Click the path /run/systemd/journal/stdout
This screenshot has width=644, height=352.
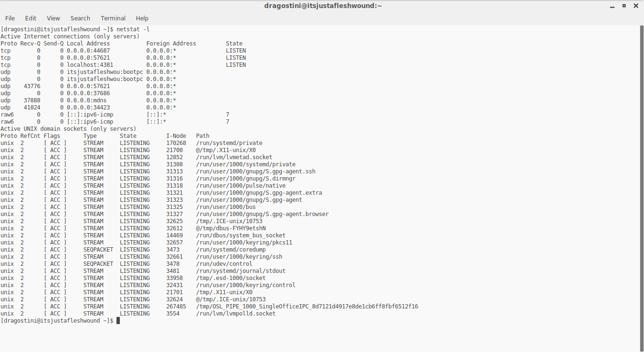click(241, 271)
